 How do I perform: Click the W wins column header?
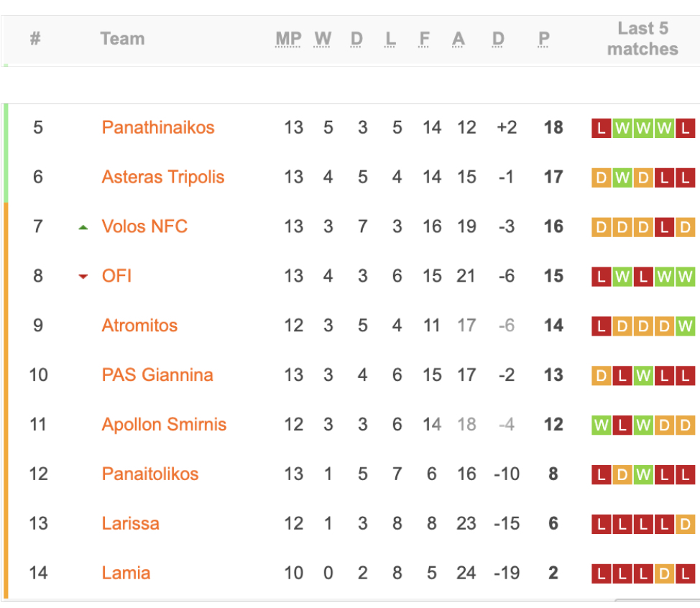click(x=322, y=39)
